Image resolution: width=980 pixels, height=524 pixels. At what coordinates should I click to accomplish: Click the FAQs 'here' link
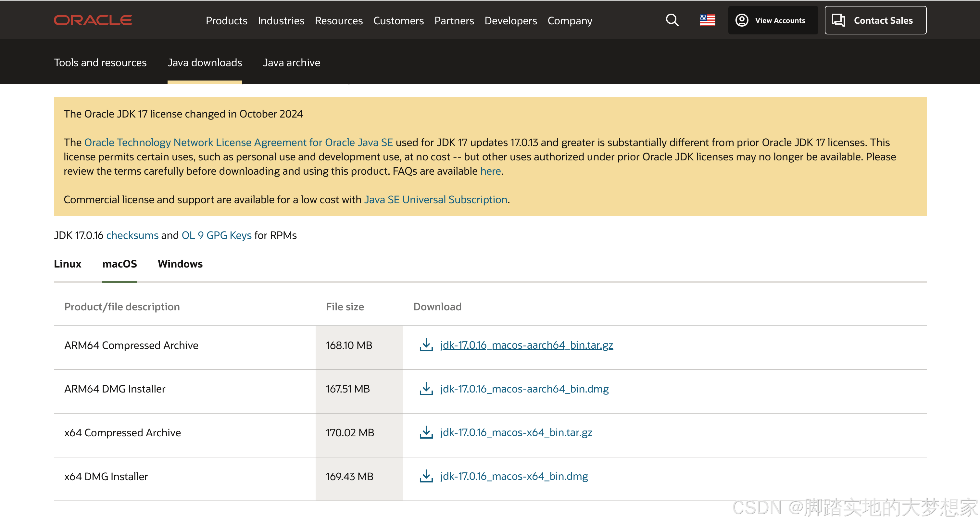pyautogui.click(x=490, y=171)
